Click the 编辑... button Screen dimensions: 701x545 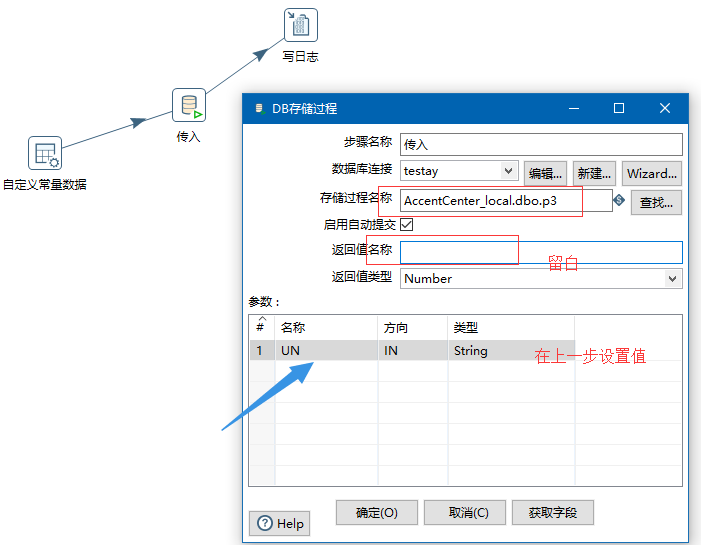545,173
